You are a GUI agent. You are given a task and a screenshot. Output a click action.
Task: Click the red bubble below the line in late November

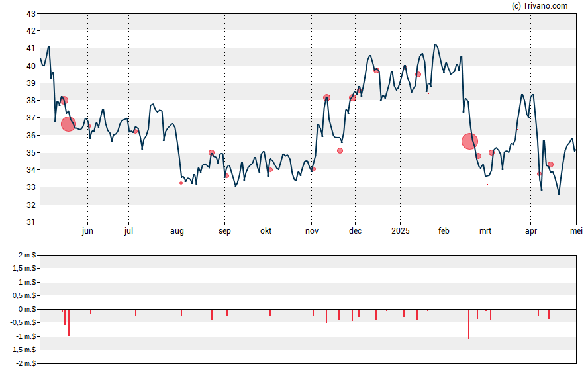[x=340, y=151]
